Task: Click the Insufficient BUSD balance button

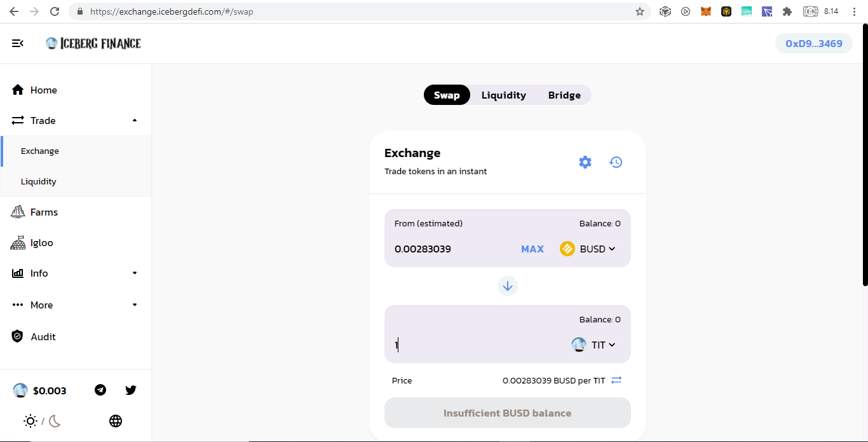Action: coord(508,413)
